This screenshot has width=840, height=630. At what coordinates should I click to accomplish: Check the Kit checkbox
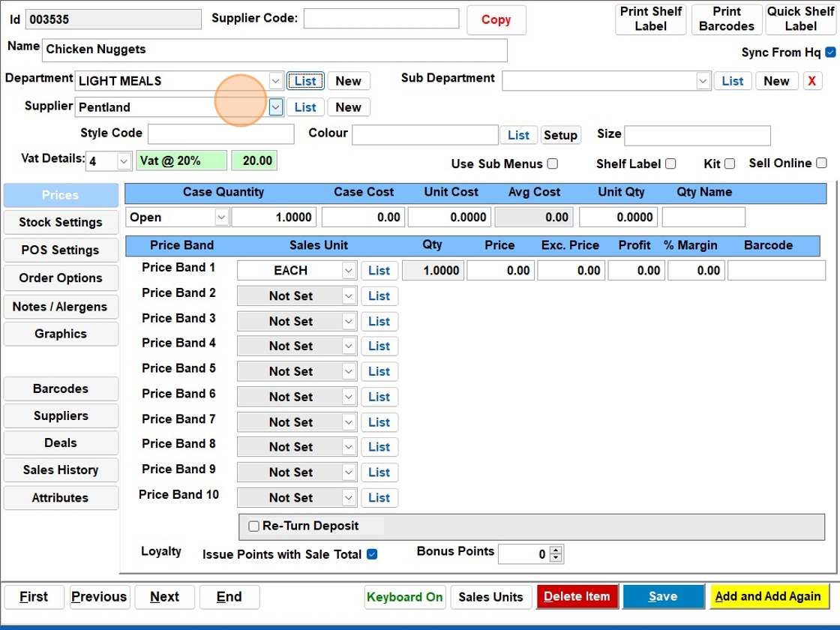pos(729,163)
